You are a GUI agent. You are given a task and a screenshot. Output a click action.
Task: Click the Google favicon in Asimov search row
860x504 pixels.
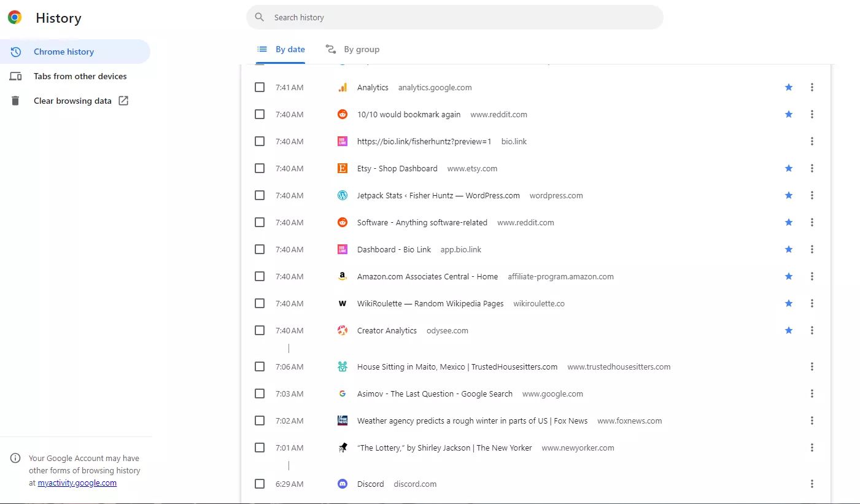point(343,394)
